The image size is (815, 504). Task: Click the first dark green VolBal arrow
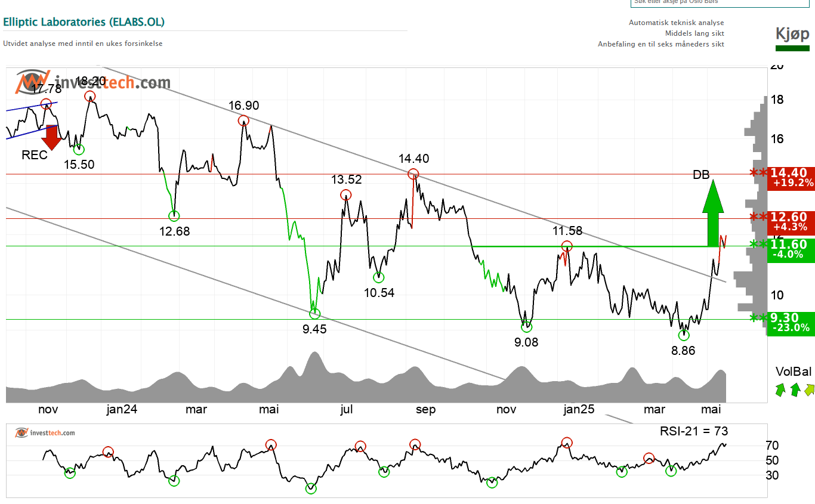click(x=781, y=390)
